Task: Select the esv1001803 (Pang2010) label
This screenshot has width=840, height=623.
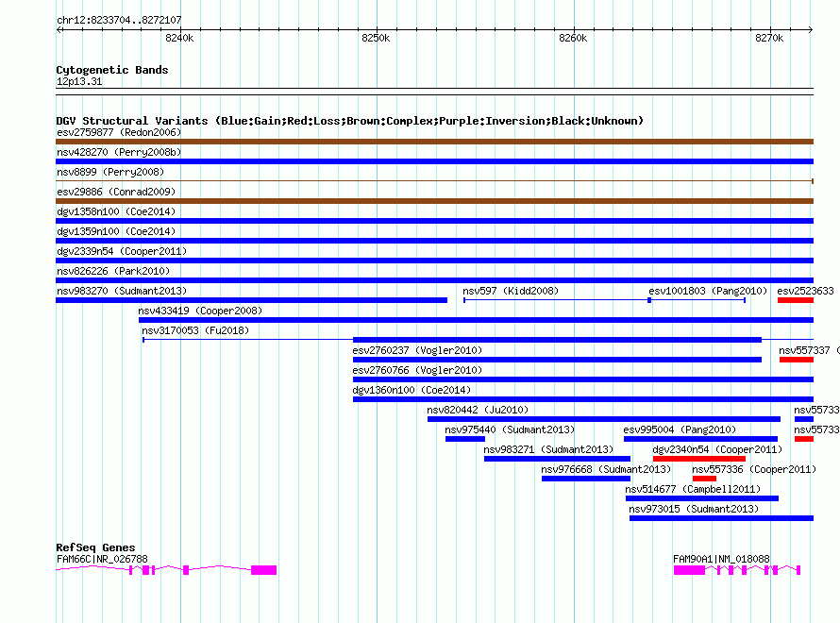Action: coord(708,291)
